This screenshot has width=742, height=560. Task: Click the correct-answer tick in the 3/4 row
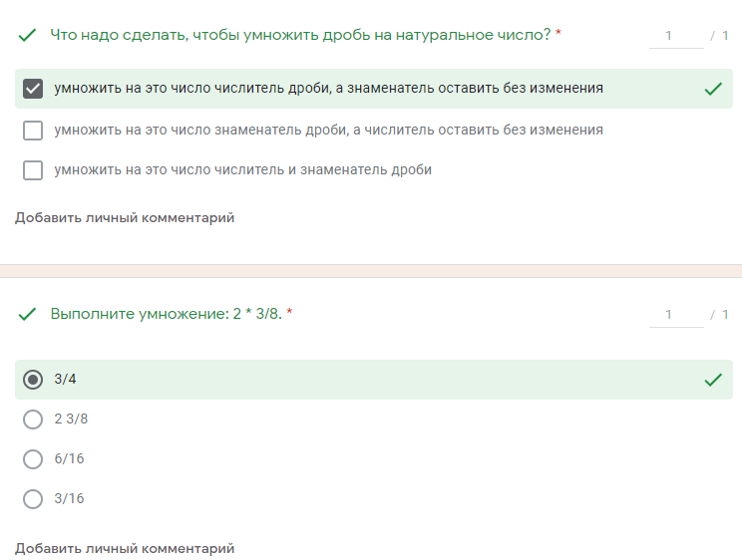coord(712,380)
